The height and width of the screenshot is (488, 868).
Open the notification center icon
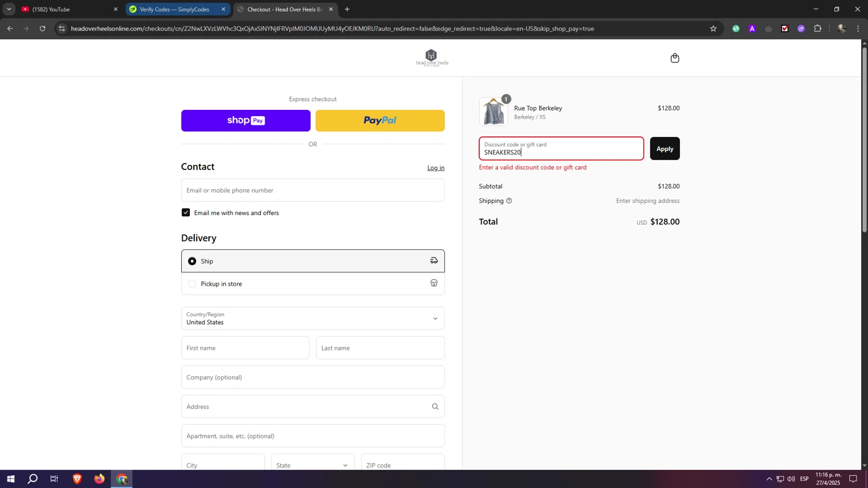tap(853, 479)
